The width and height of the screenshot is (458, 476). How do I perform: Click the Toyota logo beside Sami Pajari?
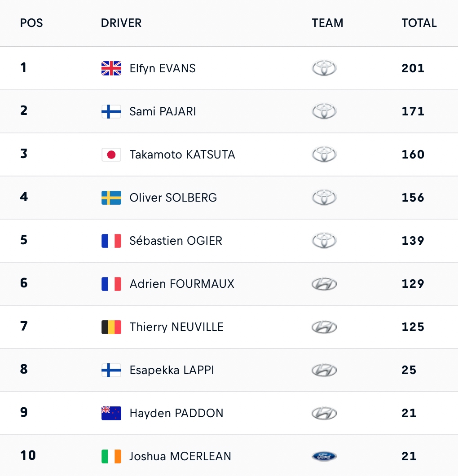[x=324, y=111]
